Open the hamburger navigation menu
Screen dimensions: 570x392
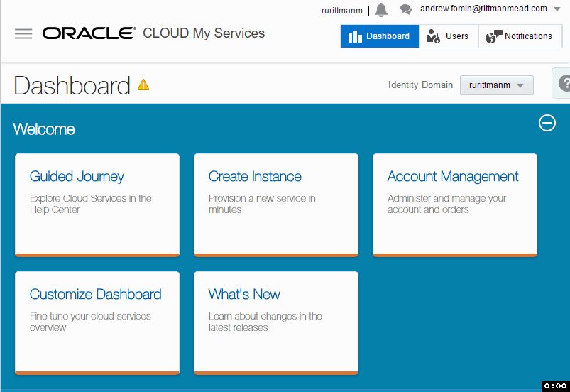click(x=23, y=33)
